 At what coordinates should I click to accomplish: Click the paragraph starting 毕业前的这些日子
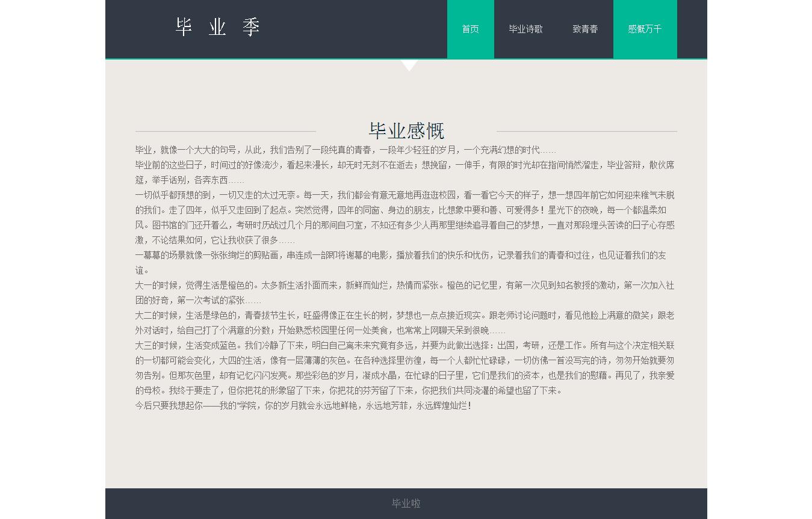[x=404, y=172]
